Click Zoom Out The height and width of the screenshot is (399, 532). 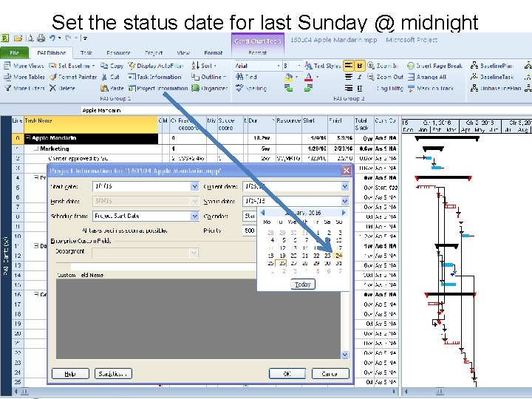tap(385, 77)
